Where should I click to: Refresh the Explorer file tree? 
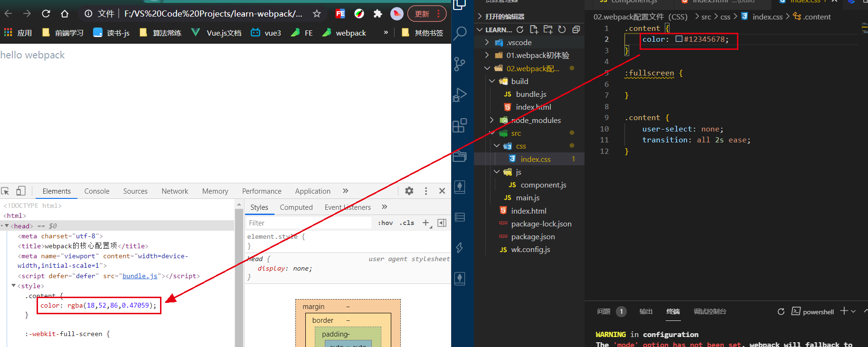(562, 29)
